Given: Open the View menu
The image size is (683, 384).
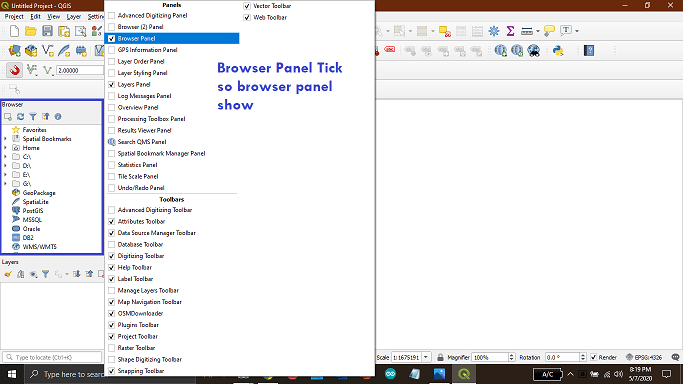Looking at the screenshot, I should click(x=54, y=17).
